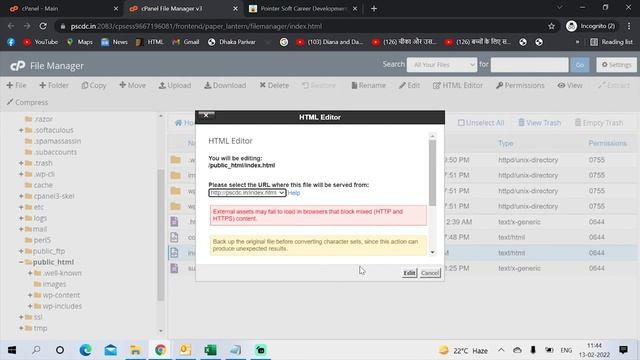Click Cancel in the HTML Editor dialog
Image resolution: width=640 pixels, height=360 pixels.
[430, 273]
